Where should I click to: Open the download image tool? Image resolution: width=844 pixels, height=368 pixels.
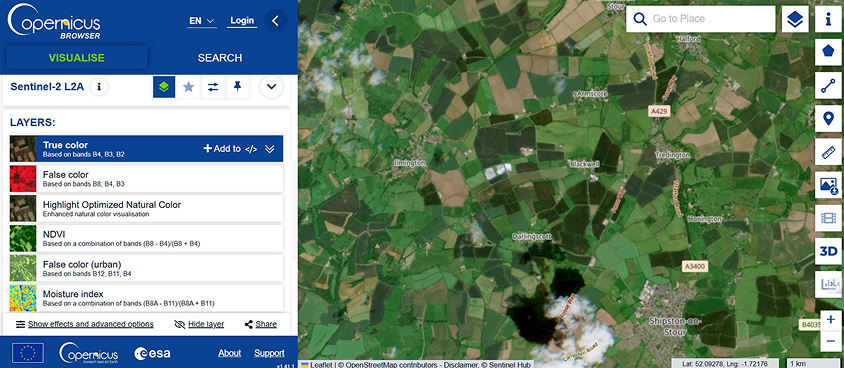(828, 185)
